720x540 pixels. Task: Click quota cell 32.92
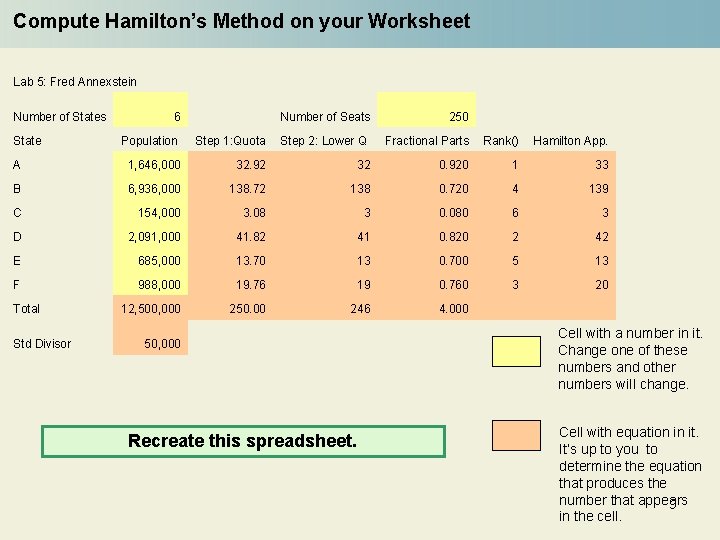251,164
